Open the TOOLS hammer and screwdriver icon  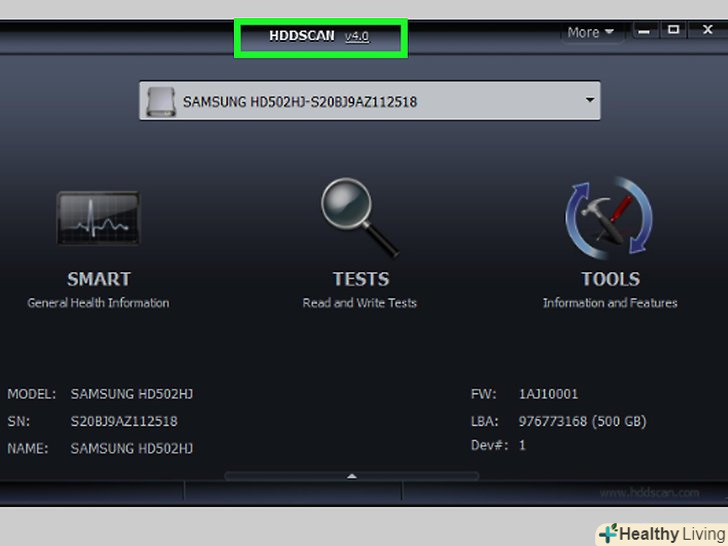click(609, 217)
